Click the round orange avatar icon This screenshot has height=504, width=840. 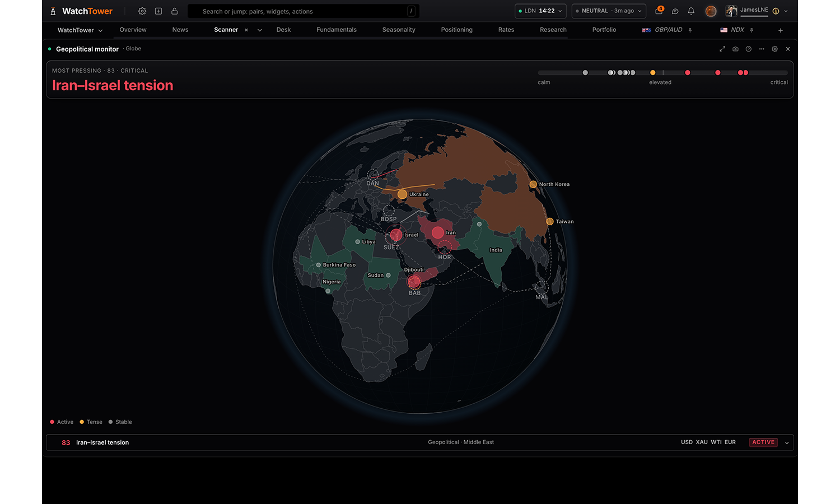711,11
